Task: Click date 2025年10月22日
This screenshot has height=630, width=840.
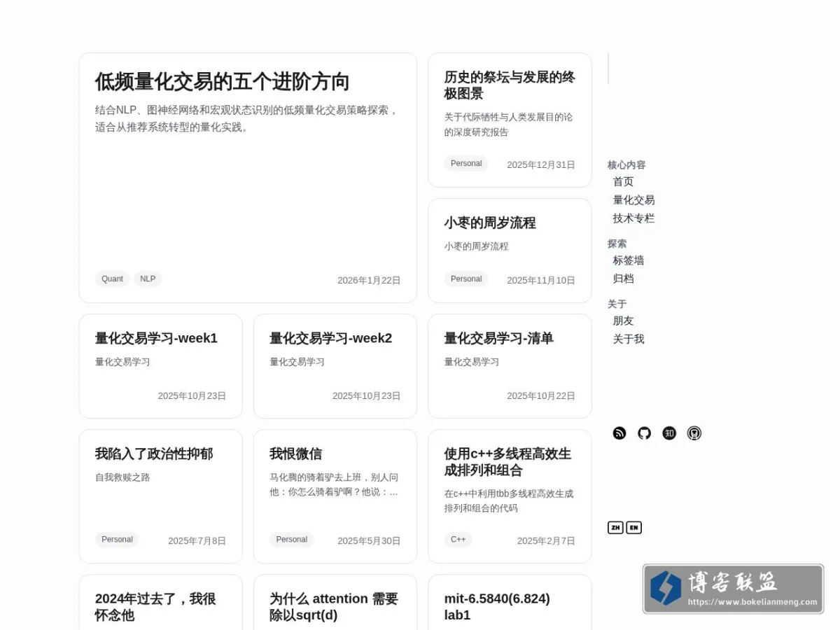Action: [x=541, y=396]
